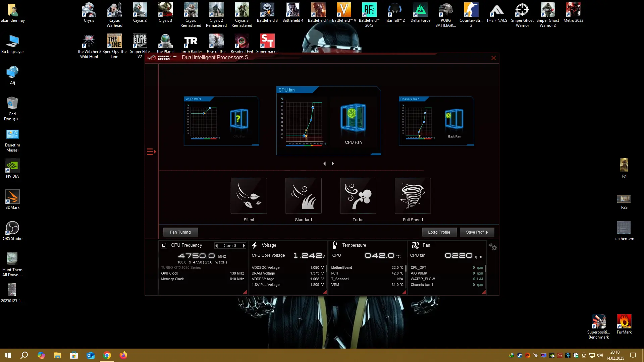Click the AIO PUMP fan row
Viewport: 644px width, 362px height.
pyautogui.click(x=447, y=273)
